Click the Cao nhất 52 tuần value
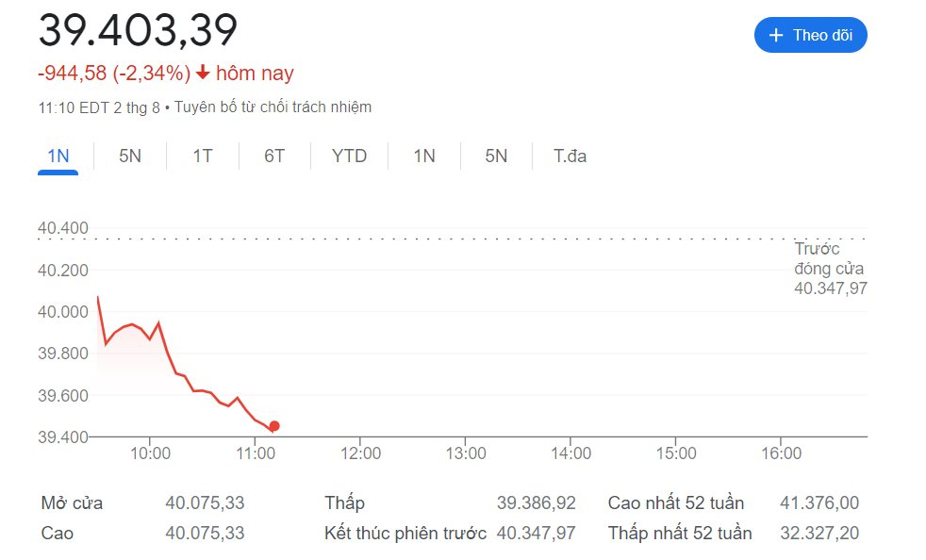Screen dimensions: 926x560 point(819,502)
